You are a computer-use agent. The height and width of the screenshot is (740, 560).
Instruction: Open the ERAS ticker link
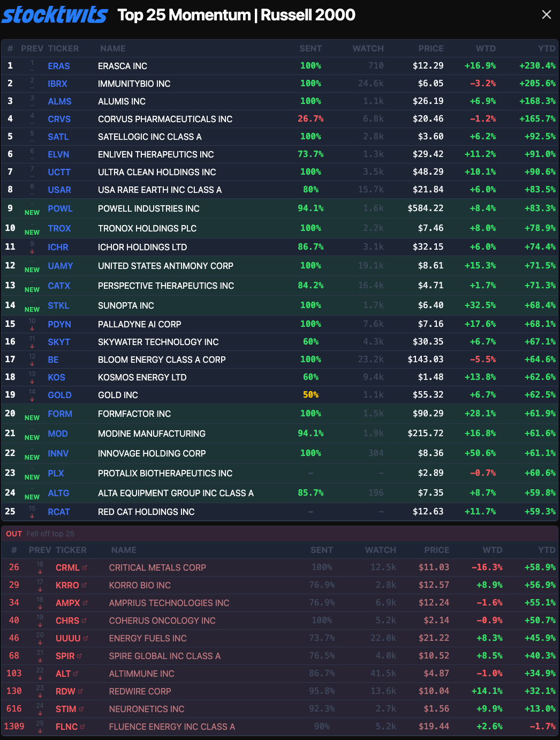click(x=59, y=66)
